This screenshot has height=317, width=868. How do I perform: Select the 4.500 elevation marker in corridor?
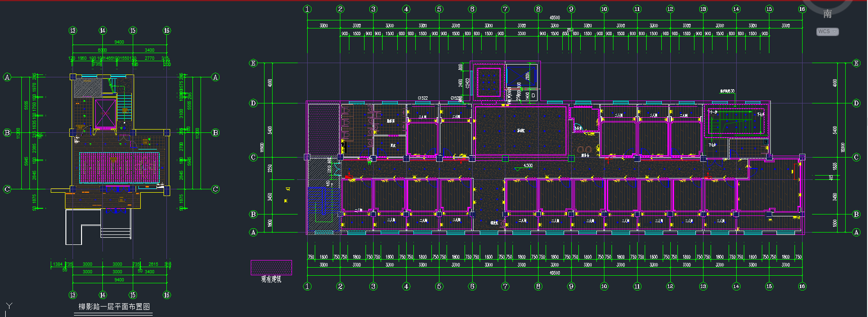click(528, 166)
